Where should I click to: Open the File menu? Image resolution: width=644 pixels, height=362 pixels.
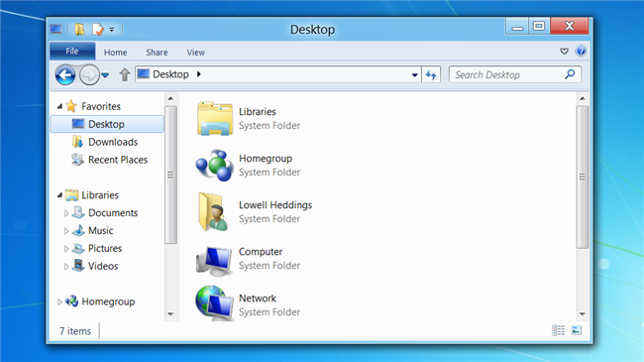point(72,52)
